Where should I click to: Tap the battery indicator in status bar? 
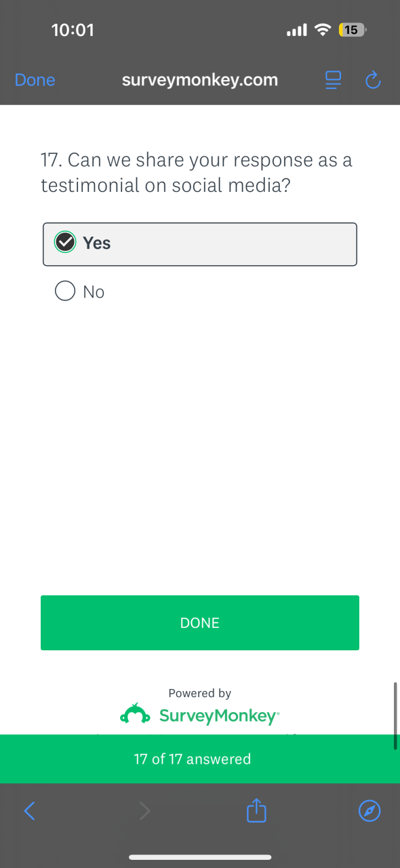(x=352, y=30)
